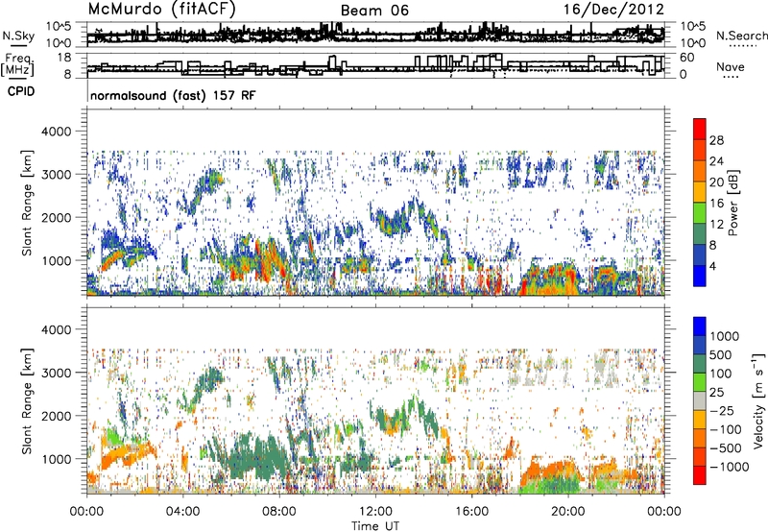Click the 'N.Search' legend label
The height and width of the screenshot is (532, 768).
(741, 36)
